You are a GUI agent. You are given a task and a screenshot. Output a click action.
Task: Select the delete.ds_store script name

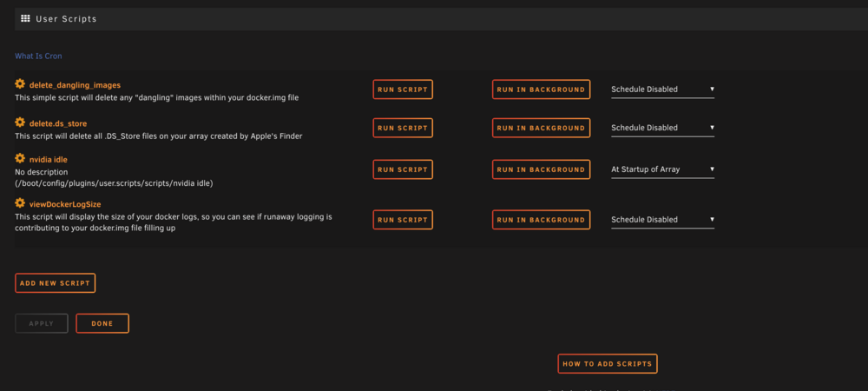tap(58, 123)
